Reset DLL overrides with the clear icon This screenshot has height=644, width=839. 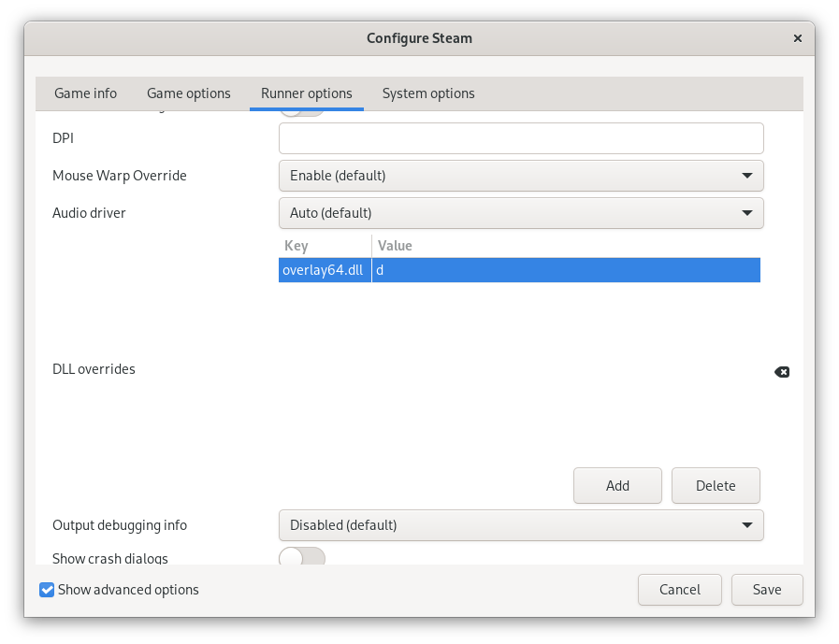[x=782, y=372]
